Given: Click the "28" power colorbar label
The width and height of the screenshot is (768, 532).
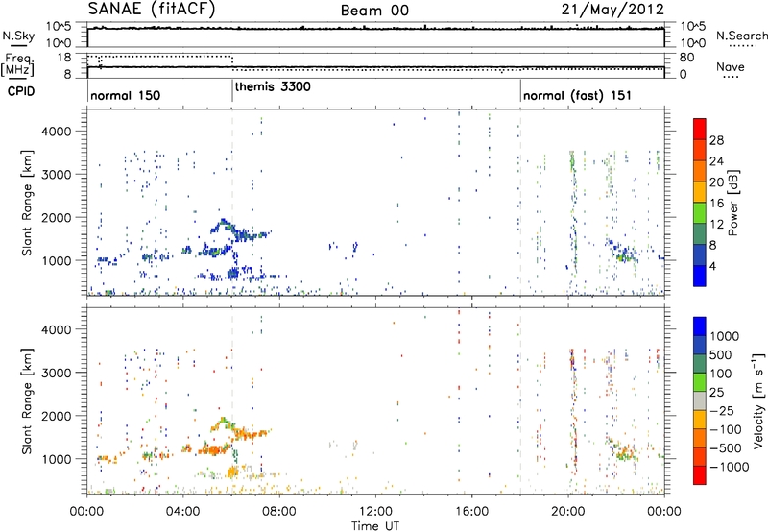Looking at the screenshot, I should point(716,140).
